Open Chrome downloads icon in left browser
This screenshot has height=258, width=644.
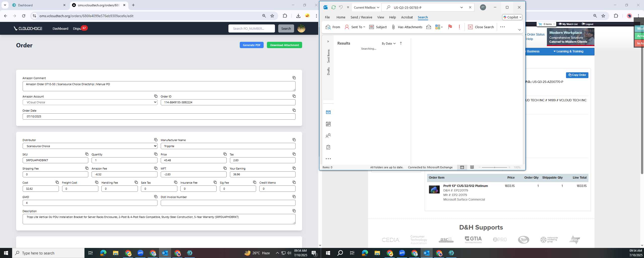click(x=298, y=16)
